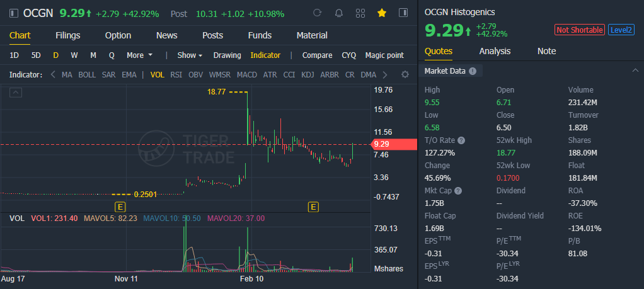Enable the MA indicator
Image resolution: width=644 pixels, height=289 pixels.
point(67,75)
